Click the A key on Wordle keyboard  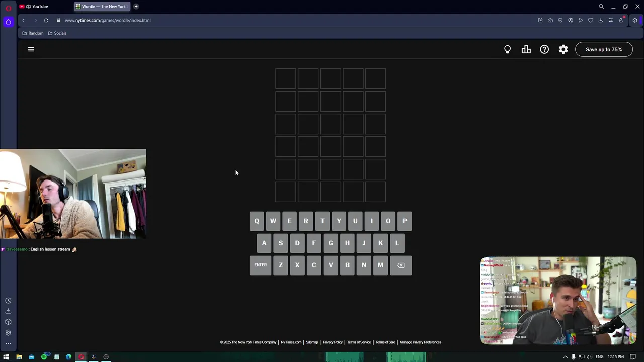click(264, 243)
